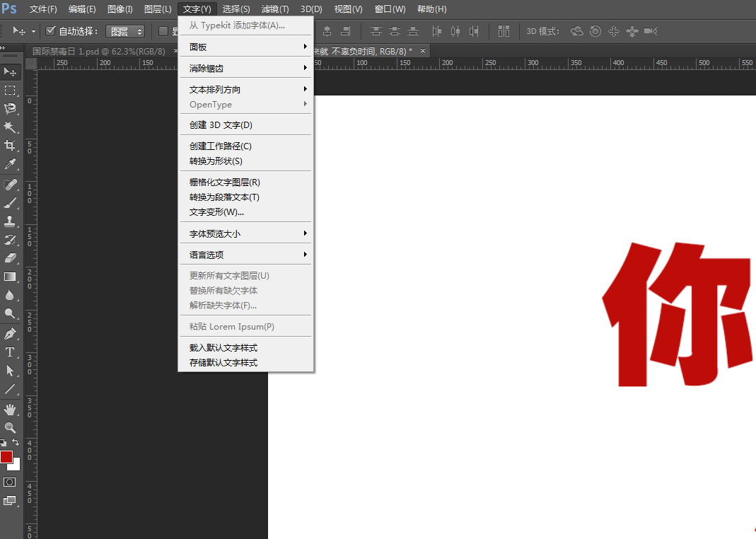Select the Magic Wand tool
The width and height of the screenshot is (756, 539).
point(10,127)
